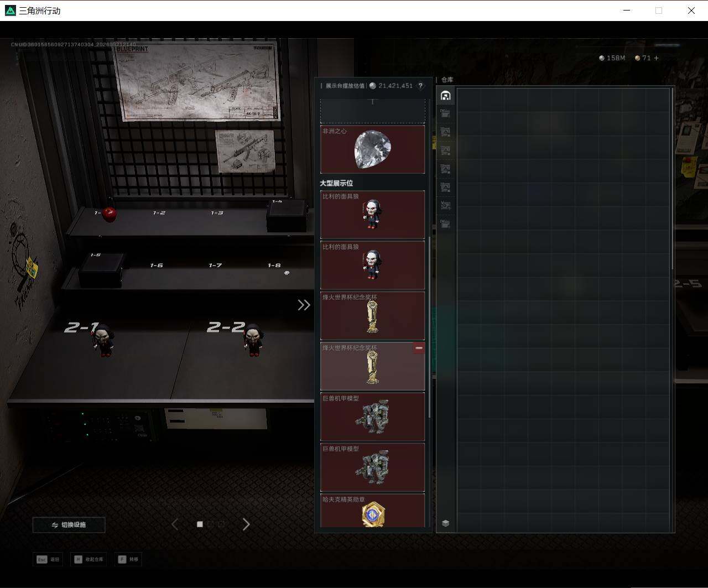Screen dimensions: 708x588
Task: Select the first page indicator square
Action: [x=200, y=524]
